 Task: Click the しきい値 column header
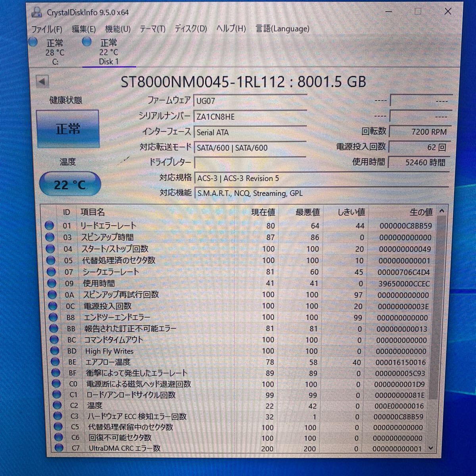click(351, 212)
